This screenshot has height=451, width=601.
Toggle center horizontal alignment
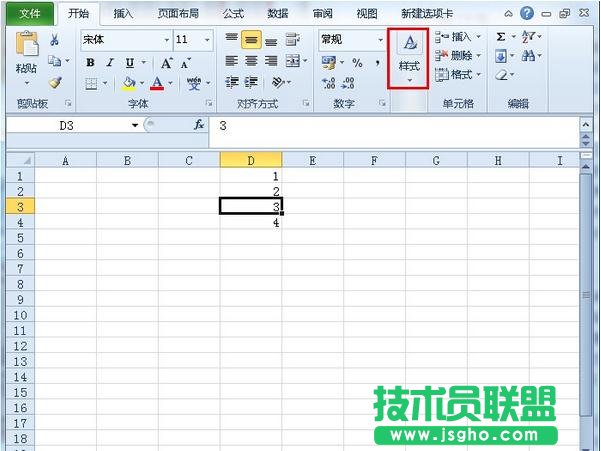click(251, 62)
